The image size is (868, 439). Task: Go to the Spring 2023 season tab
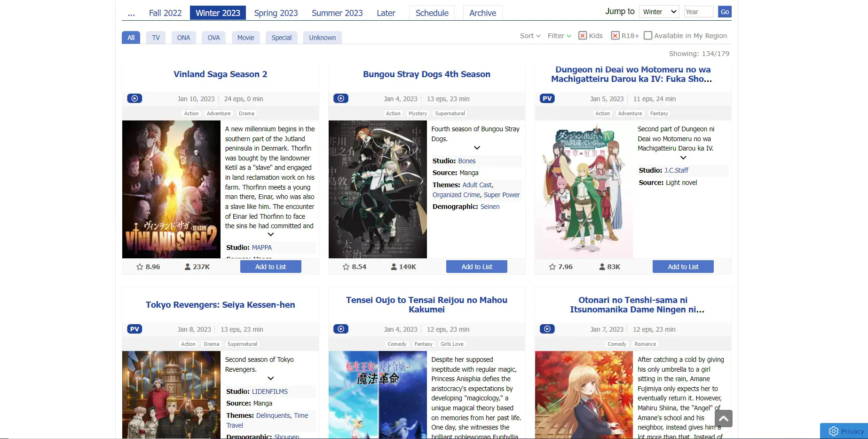276,13
